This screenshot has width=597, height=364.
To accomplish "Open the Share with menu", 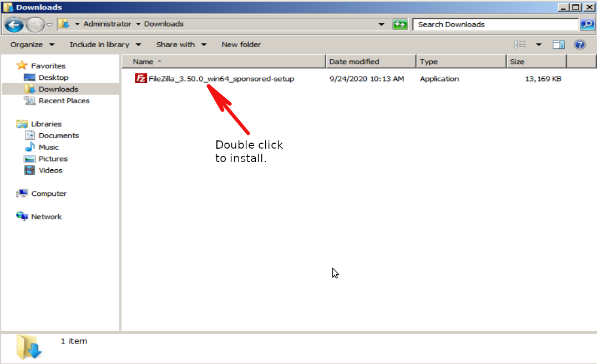I will (x=181, y=44).
